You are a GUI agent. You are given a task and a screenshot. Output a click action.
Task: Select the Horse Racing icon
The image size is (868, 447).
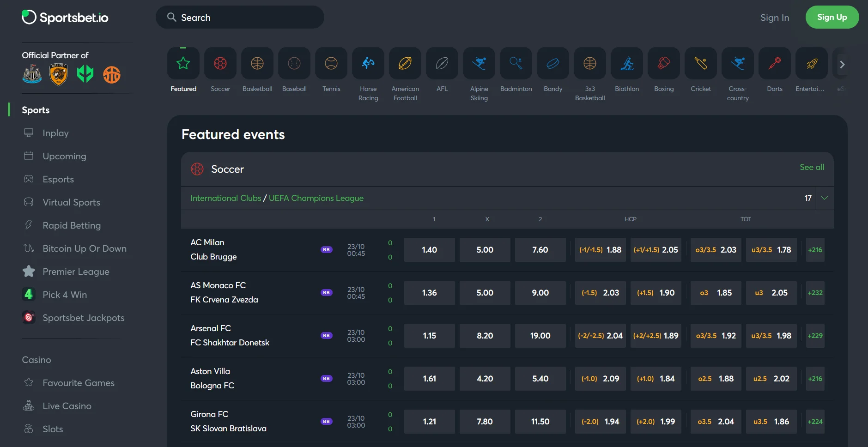pyautogui.click(x=368, y=64)
